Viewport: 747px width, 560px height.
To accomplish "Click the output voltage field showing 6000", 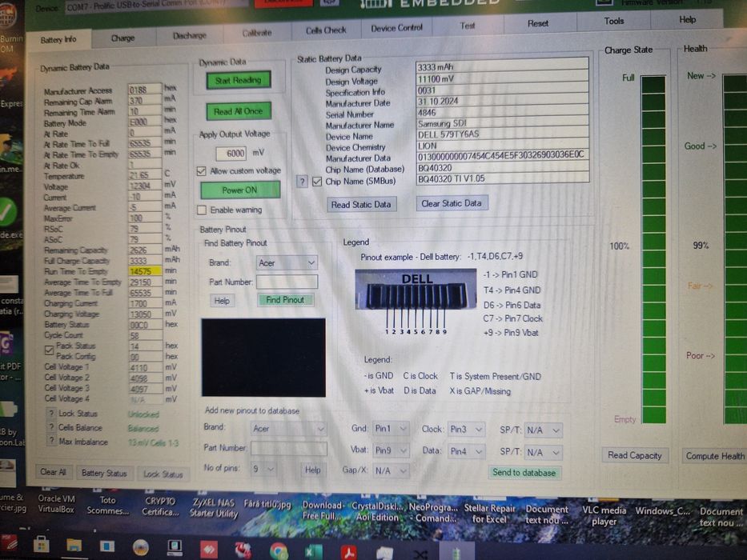I will pyautogui.click(x=231, y=154).
